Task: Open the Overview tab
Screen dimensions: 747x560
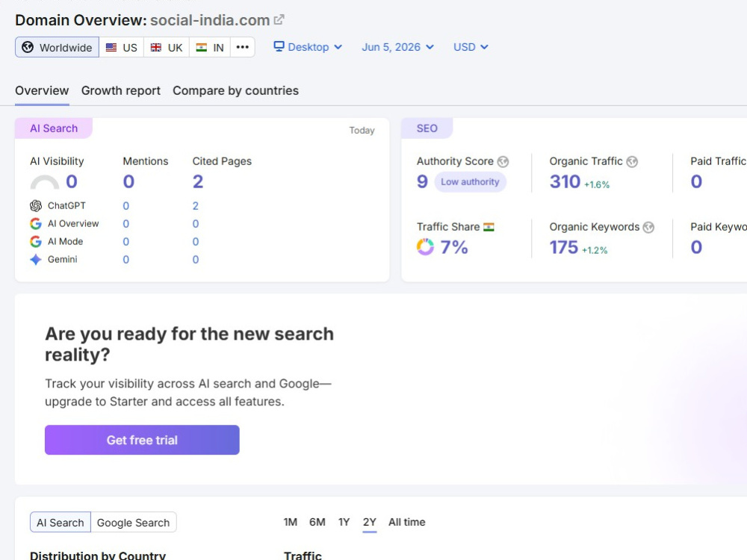Action: 42,90
